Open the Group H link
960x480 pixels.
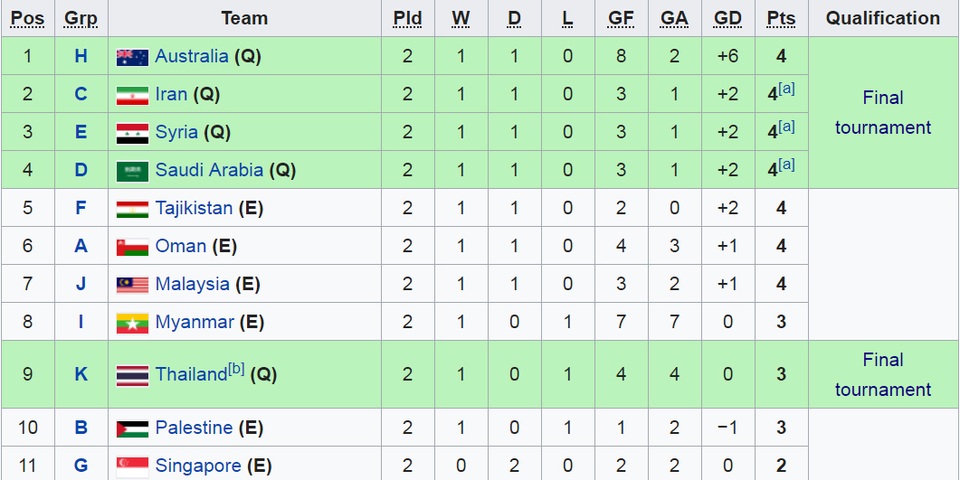coord(81,56)
